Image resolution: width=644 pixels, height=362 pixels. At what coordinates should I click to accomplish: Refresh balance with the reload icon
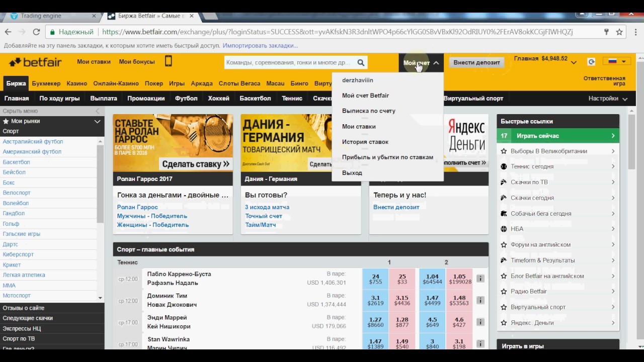point(591,62)
